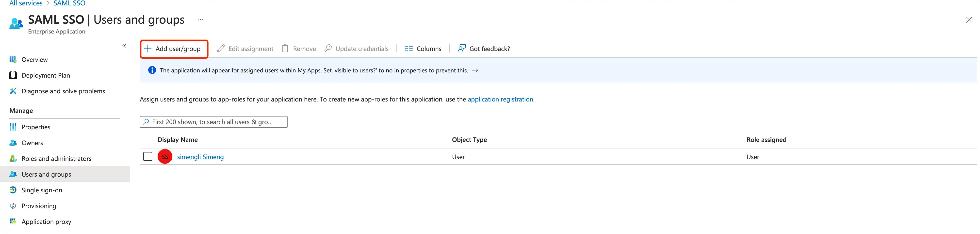Image resolution: width=980 pixels, height=234 pixels.
Task: Check the box for simengli Simeng
Action: (147, 157)
